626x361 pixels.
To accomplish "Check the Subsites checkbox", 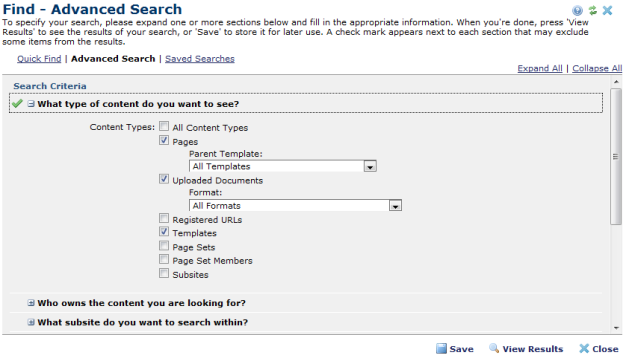I will pos(164,274).
